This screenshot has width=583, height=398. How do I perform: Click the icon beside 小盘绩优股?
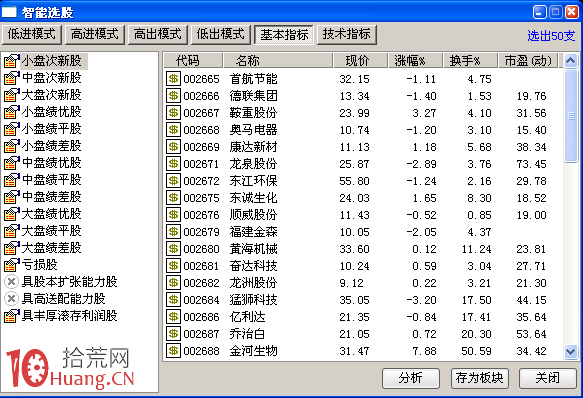(12, 112)
